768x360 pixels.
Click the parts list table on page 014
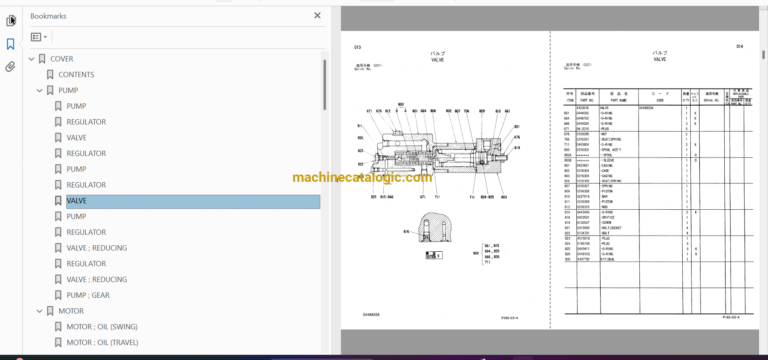click(x=658, y=202)
